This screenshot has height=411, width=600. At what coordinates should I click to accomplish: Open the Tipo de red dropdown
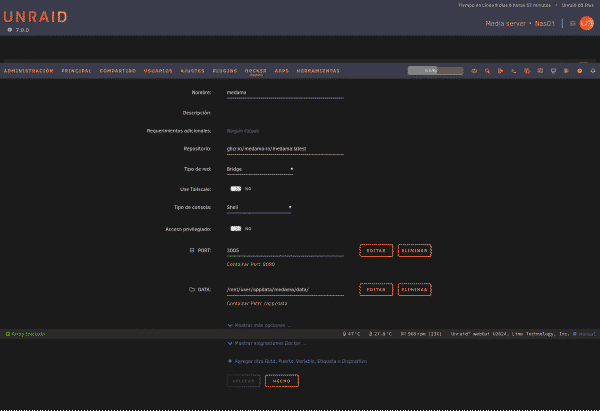click(260, 169)
